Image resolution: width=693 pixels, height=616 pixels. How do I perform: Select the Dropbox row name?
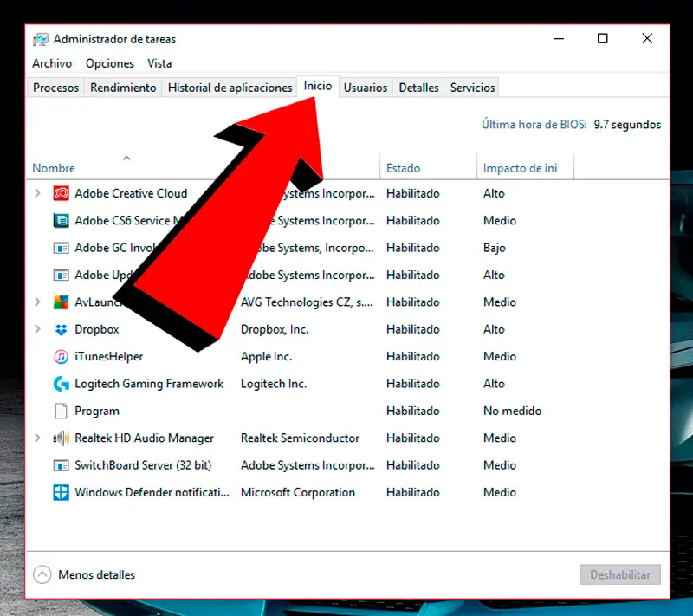[97, 329]
